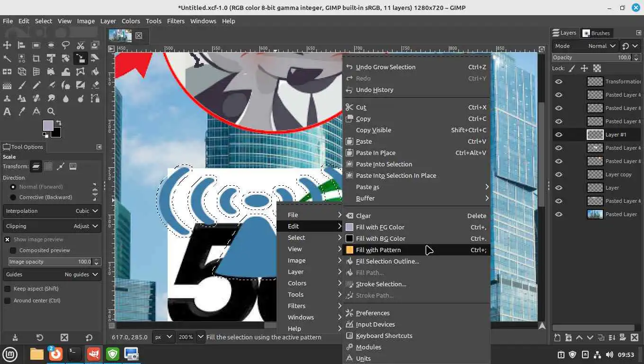Select the Scissors Select tool
The width and height of the screenshot is (644, 364).
point(80,45)
